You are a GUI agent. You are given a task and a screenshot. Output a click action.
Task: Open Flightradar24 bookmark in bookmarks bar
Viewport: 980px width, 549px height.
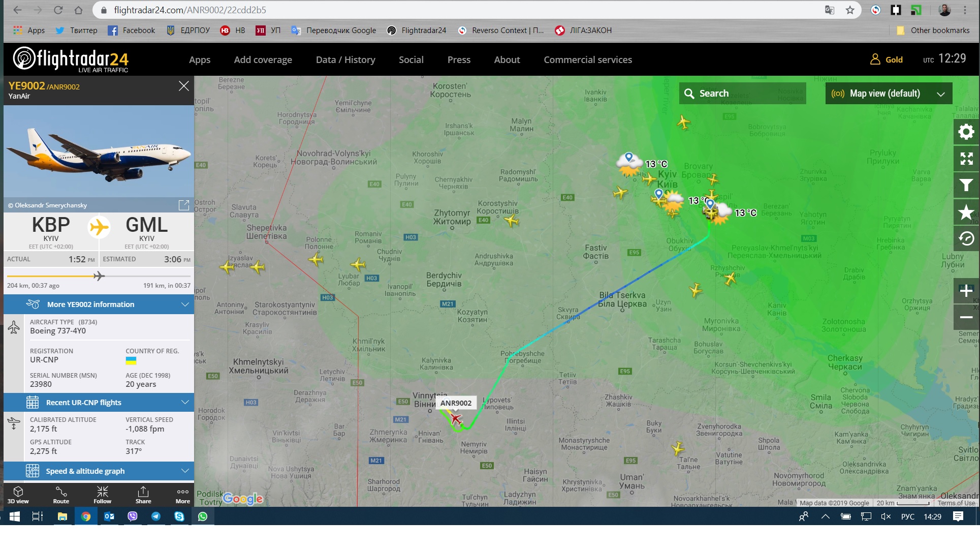(417, 30)
